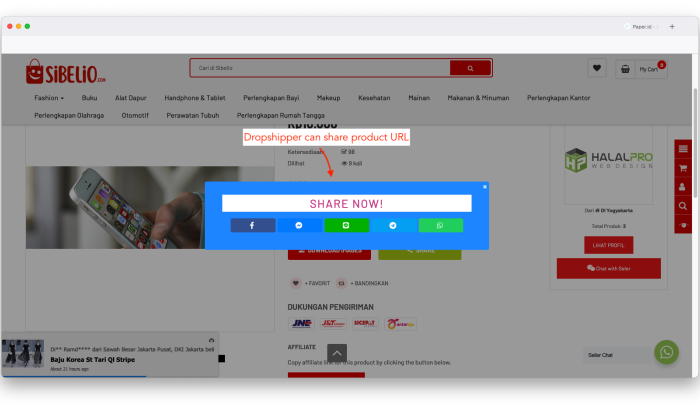Open the Buku category
Image resolution: width=700 pixels, height=410 pixels.
[x=89, y=98]
